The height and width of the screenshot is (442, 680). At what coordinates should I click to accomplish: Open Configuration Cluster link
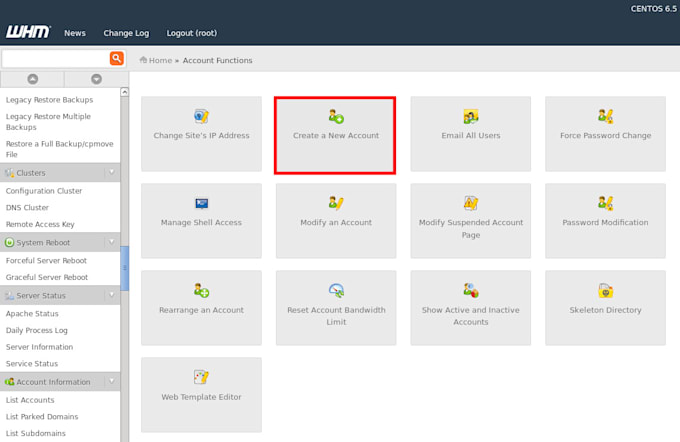click(x=44, y=191)
